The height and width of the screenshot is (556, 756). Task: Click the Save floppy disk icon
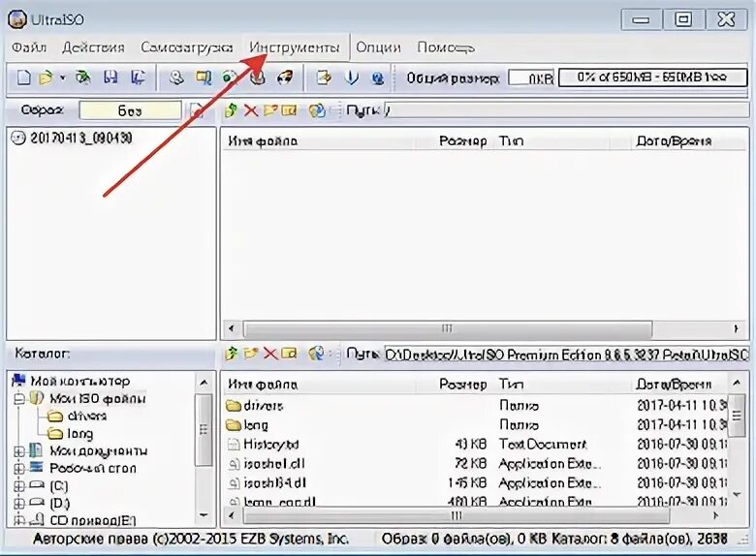click(110, 77)
